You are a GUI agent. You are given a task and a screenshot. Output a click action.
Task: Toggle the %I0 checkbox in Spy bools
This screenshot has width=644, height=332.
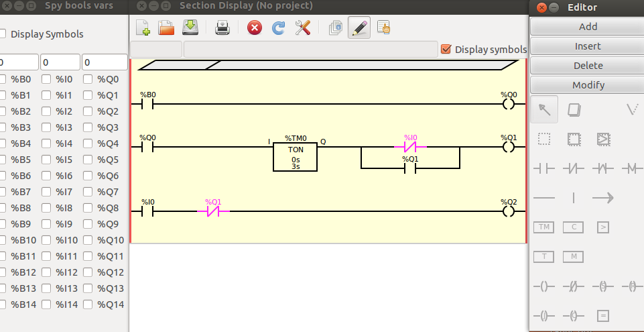click(x=46, y=79)
